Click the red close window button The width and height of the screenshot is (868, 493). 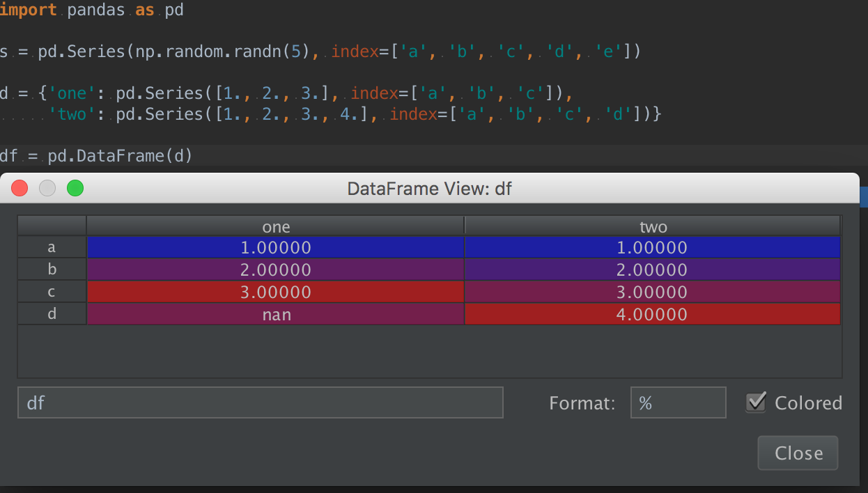20,188
